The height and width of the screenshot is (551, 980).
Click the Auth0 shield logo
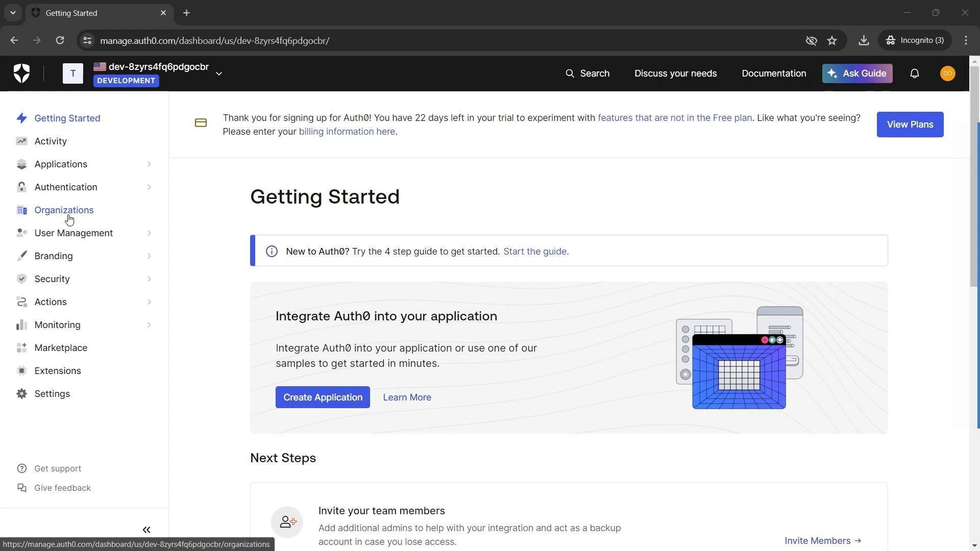pos(21,73)
